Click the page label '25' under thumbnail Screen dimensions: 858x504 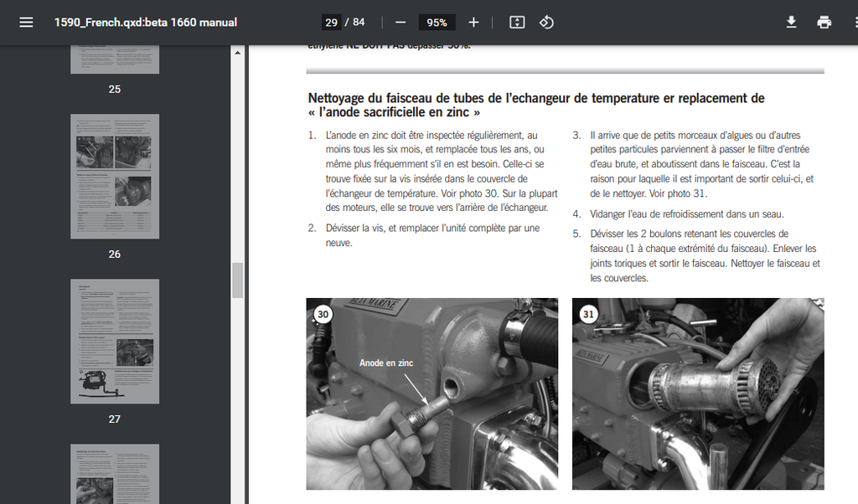click(114, 89)
